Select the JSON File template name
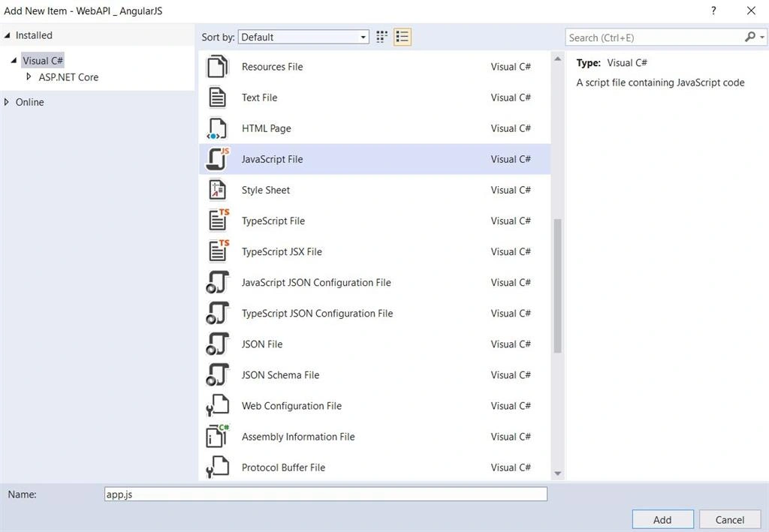This screenshot has width=769, height=532. [x=262, y=344]
